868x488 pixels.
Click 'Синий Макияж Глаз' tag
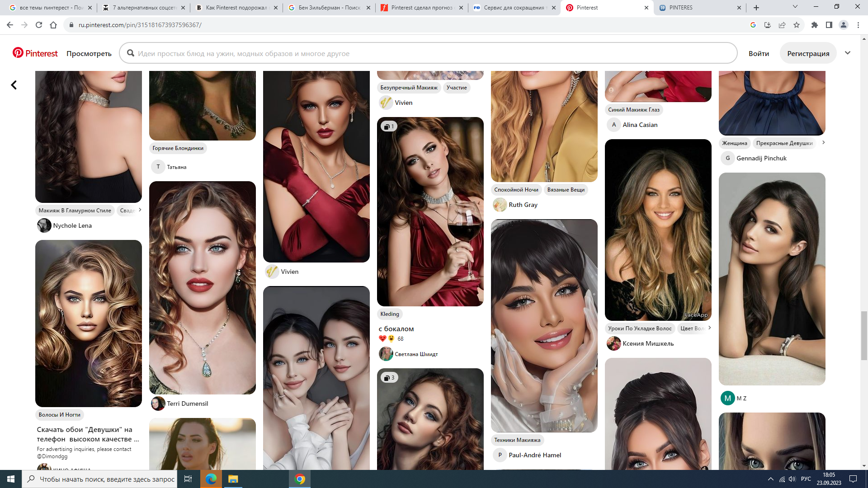coord(634,110)
